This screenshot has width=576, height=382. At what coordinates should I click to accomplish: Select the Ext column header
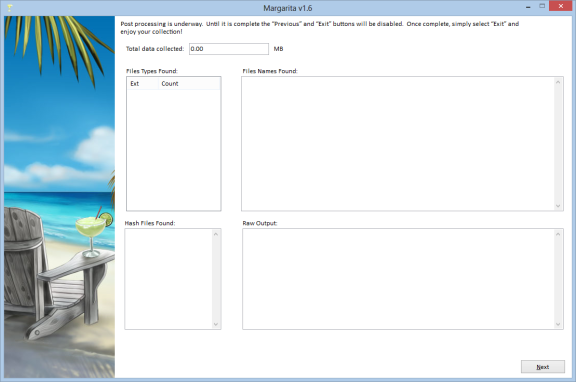(x=143, y=84)
